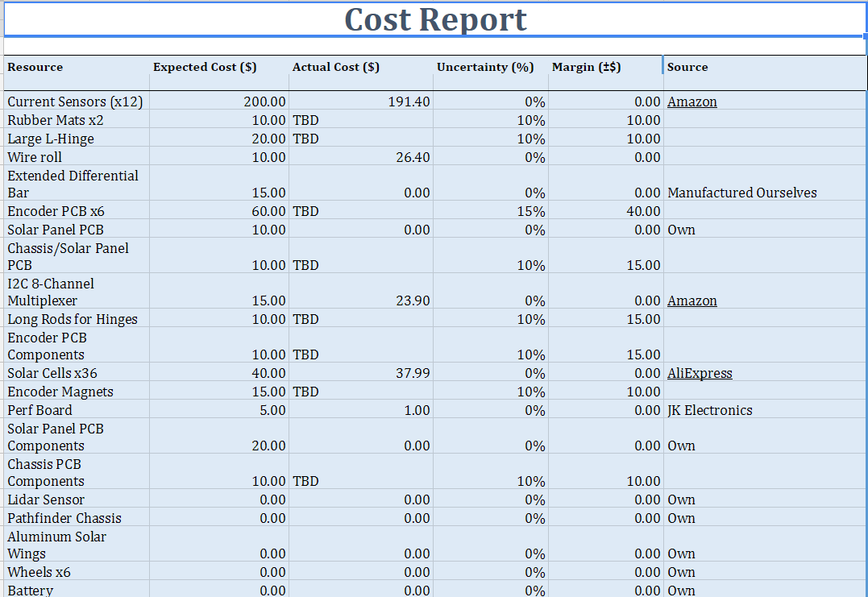
Task: Click 40.00 in Solar Cells x36 row
Action: pyautogui.click(x=219, y=373)
